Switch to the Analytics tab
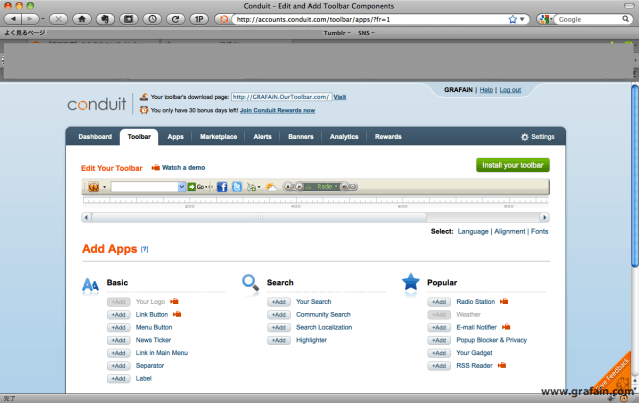 [x=344, y=137]
